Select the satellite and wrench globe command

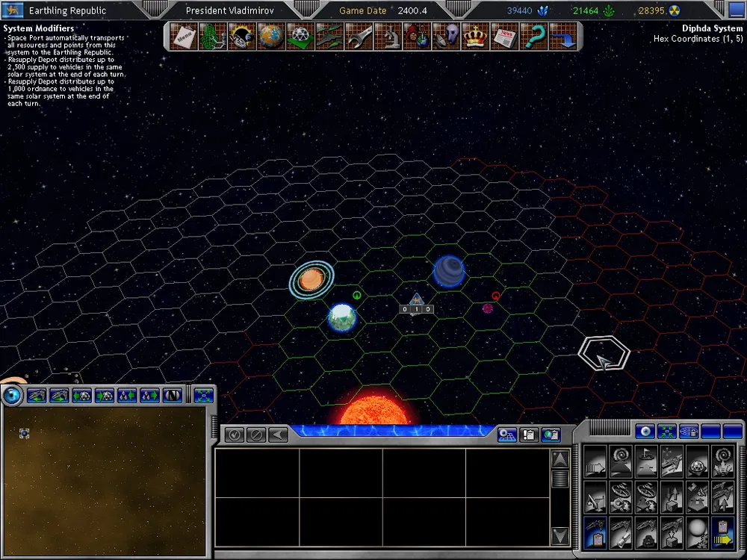[x=621, y=497]
